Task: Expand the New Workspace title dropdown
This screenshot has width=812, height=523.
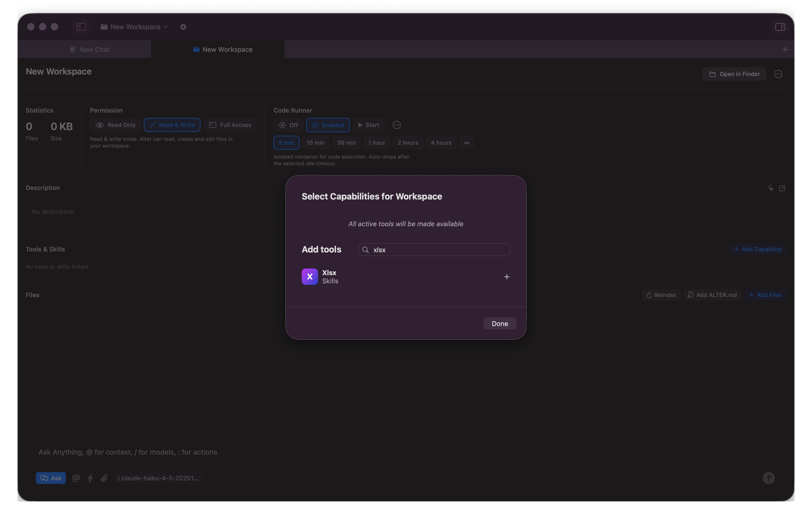Action: click(134, 27)
